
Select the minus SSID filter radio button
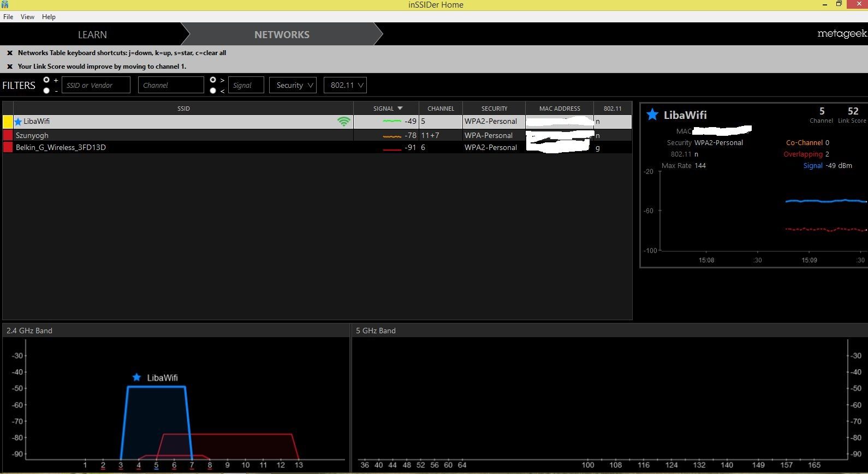click(46, 91)
